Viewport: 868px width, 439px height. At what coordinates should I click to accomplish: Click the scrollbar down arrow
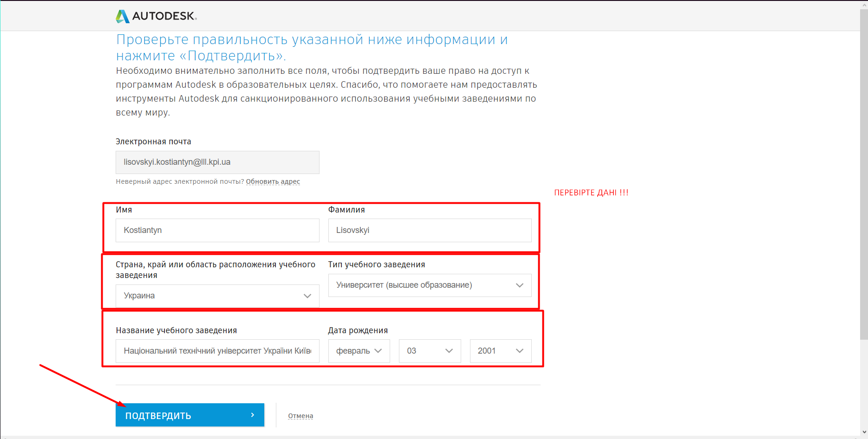(x=864, y=433)
